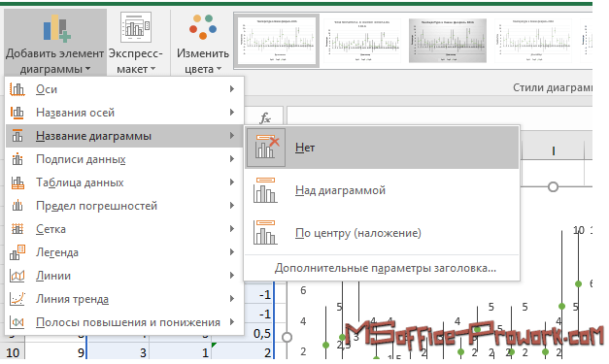Open the Подписи данных menu item
609x364 pixels.
[x=124, y=159]
